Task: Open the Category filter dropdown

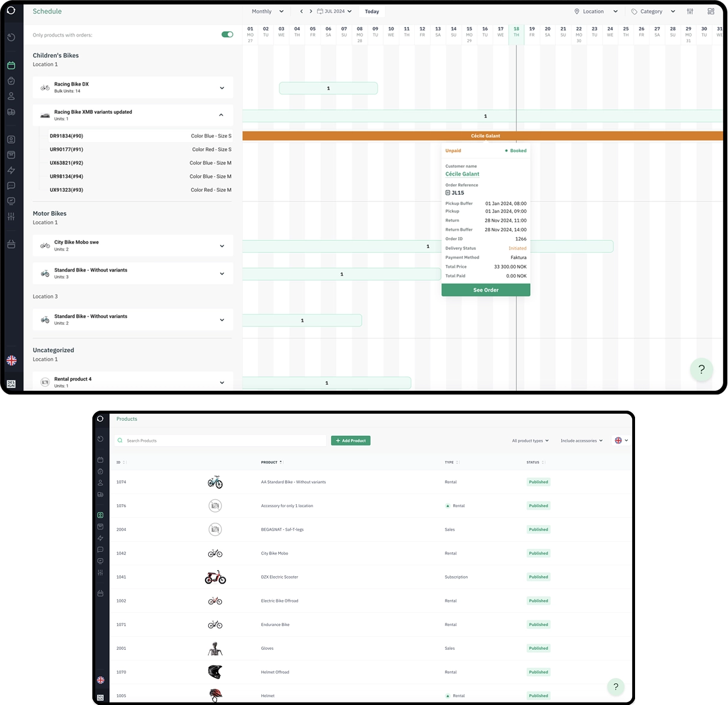Action: pyautogui.click(x=653, y=11)
